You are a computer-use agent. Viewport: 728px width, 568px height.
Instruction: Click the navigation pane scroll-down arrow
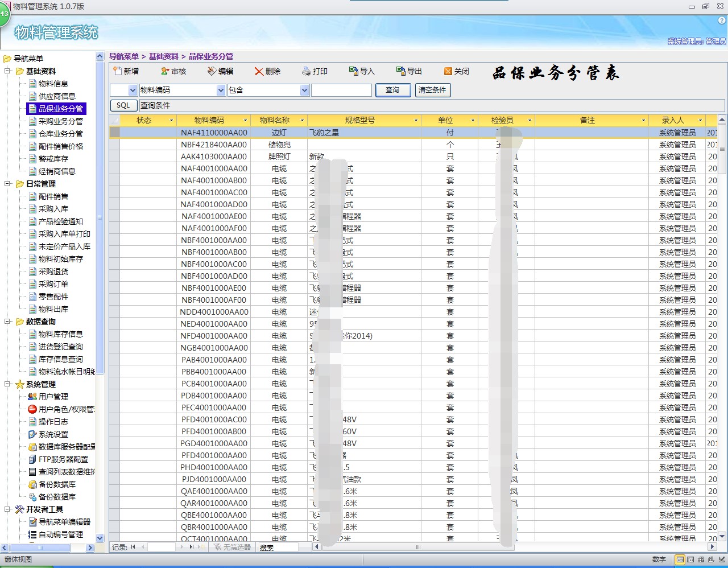point(100,538)
